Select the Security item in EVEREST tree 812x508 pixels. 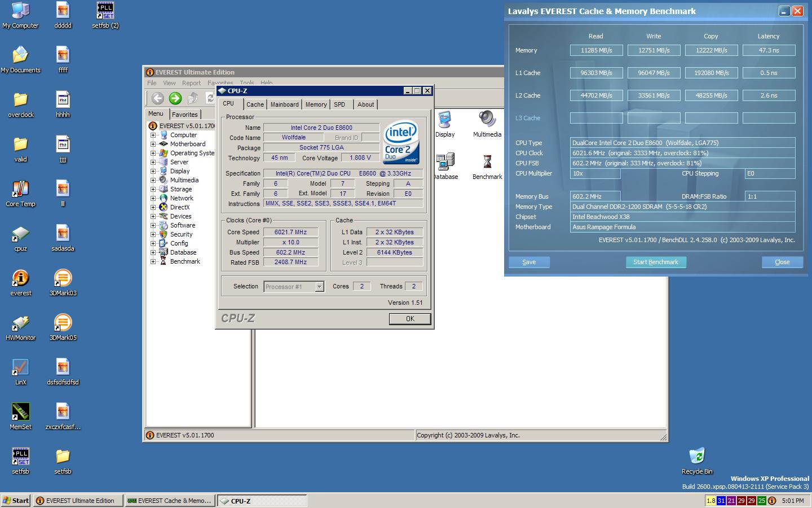181,234
